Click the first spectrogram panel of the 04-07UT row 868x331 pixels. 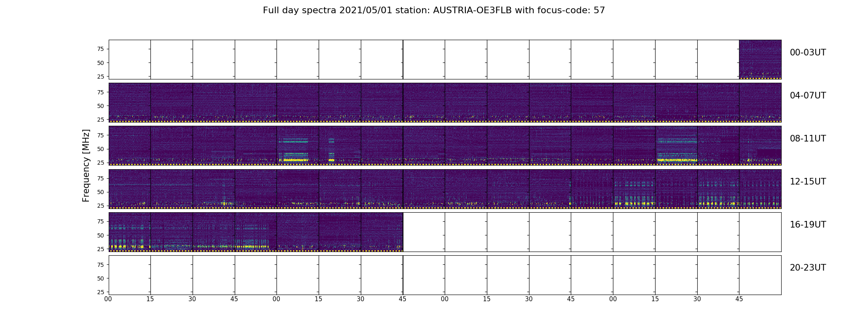(129, 103)
